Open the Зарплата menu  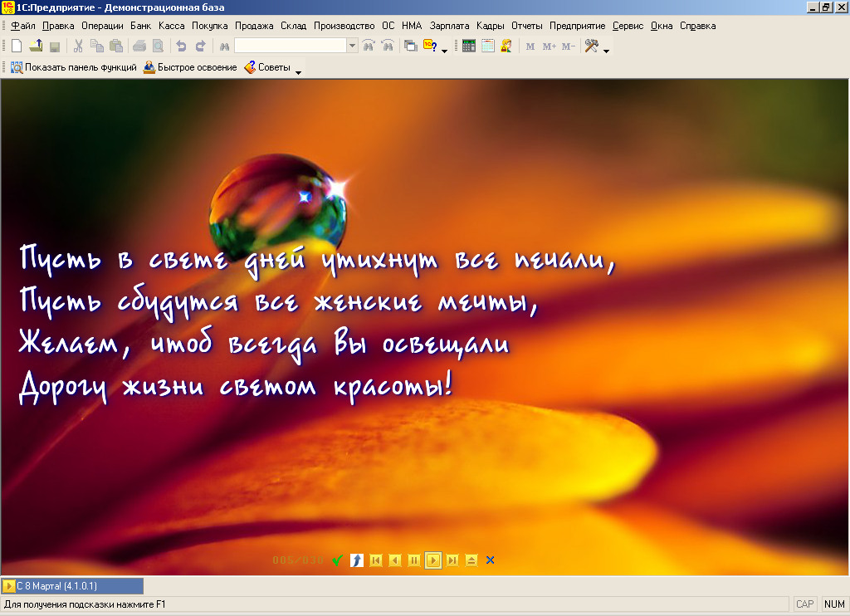pos(449,26)
